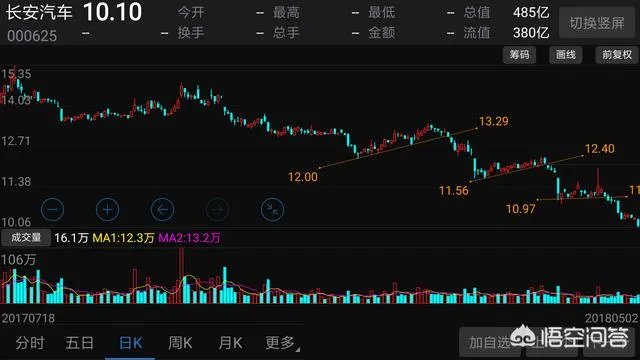
Task: Switch to portrait with 切换竖屏
Action: pos(597,23)
